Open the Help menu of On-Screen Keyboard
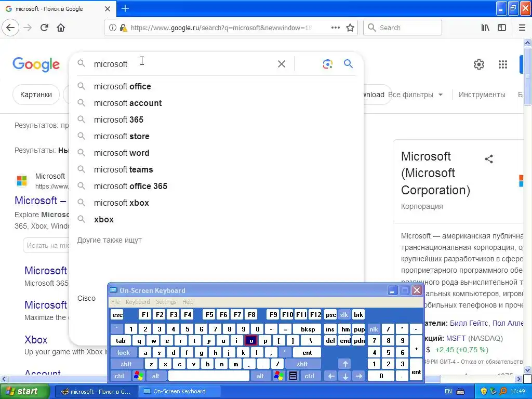The height and width of the screenshot is (399, 532). (188, 302)
